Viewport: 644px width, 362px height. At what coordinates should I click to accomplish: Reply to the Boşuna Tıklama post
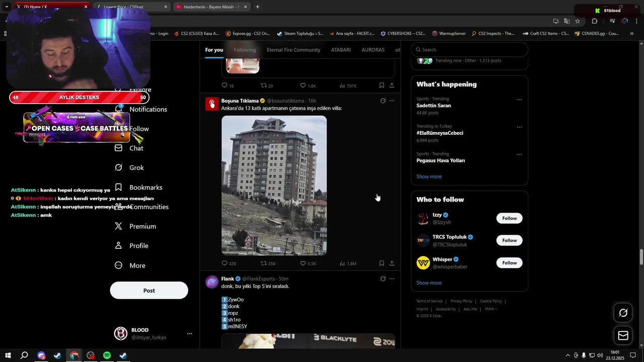pos(229,263)
